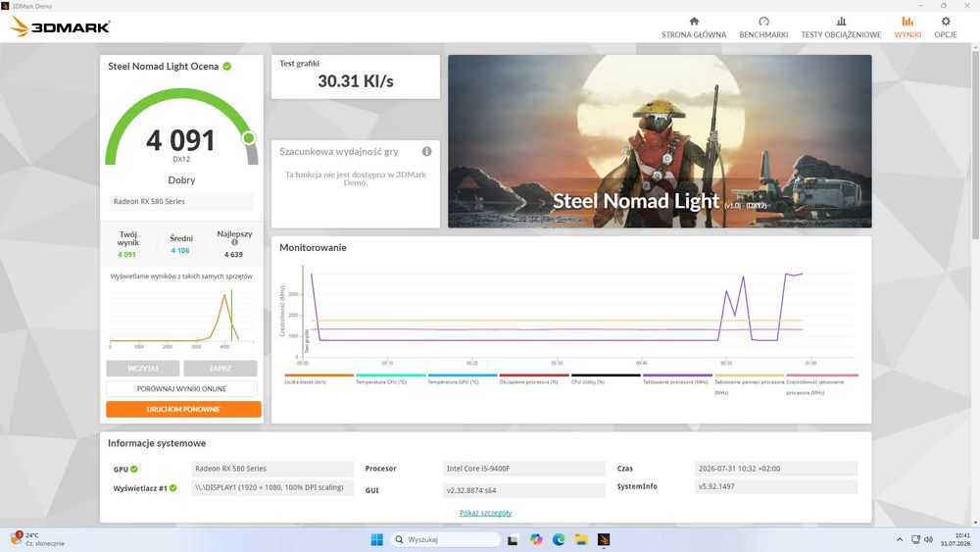Toggle Taktowanie pamięci procesora legend series
The width and height of the screenshot is (980, 552).
750,384
